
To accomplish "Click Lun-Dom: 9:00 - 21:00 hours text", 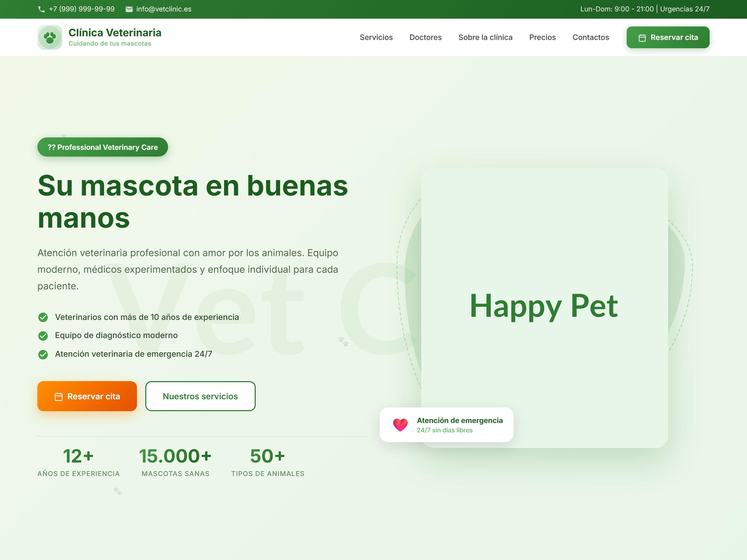I will (x=617, y=9).
